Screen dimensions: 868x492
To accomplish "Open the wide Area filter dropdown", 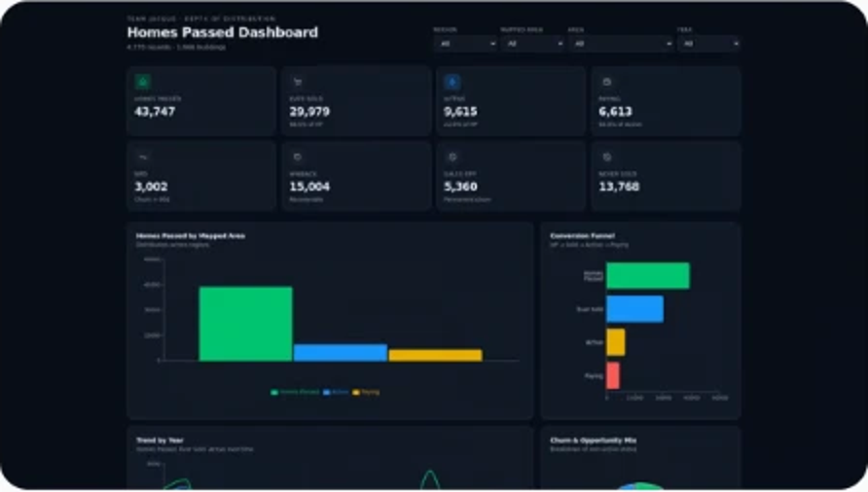I will [x=621, y=43].
